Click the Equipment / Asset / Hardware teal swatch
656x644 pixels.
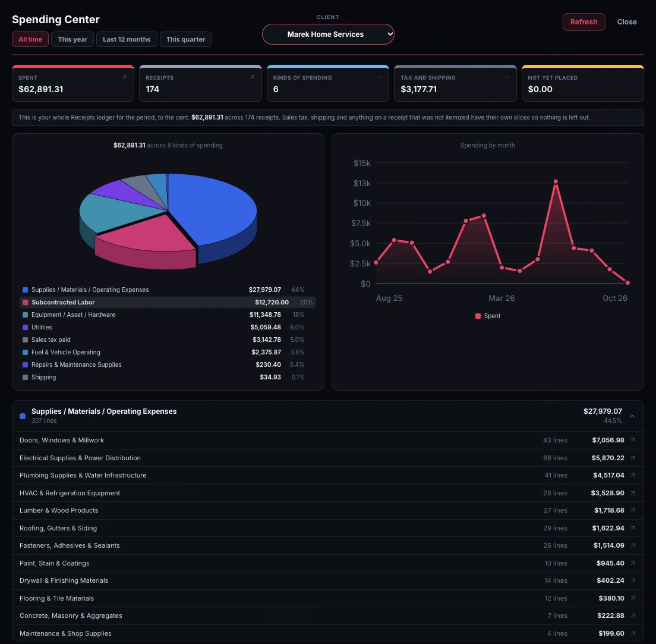coord(25,315)
